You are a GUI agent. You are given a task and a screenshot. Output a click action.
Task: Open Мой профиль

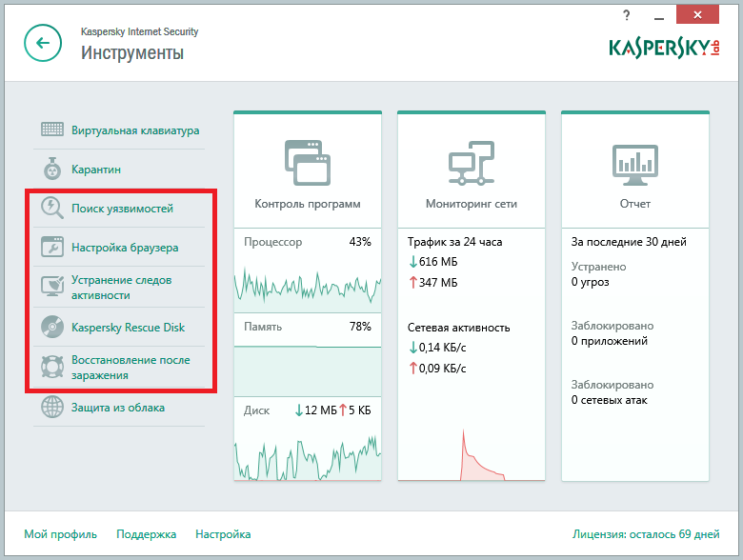[x=61, y=534]
